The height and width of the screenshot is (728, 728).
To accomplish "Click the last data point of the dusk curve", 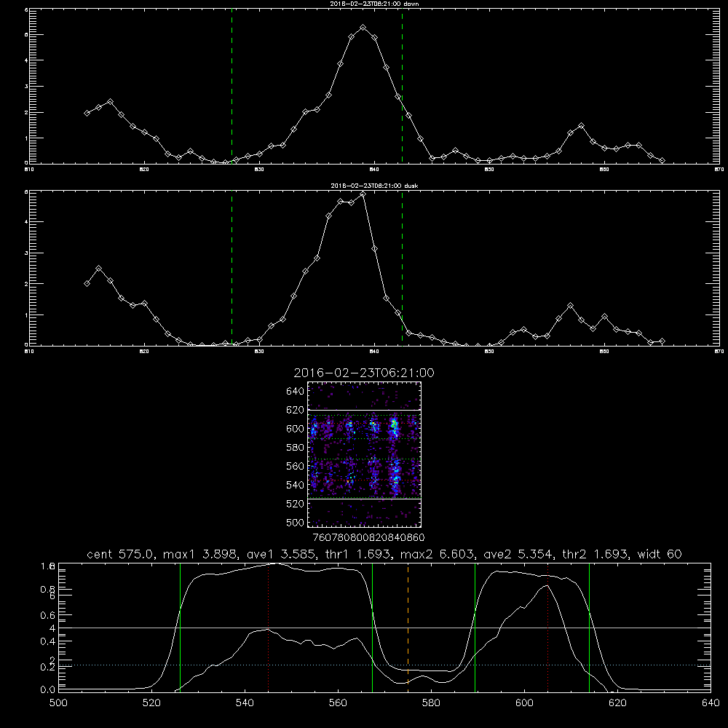I will click(662, 341).
